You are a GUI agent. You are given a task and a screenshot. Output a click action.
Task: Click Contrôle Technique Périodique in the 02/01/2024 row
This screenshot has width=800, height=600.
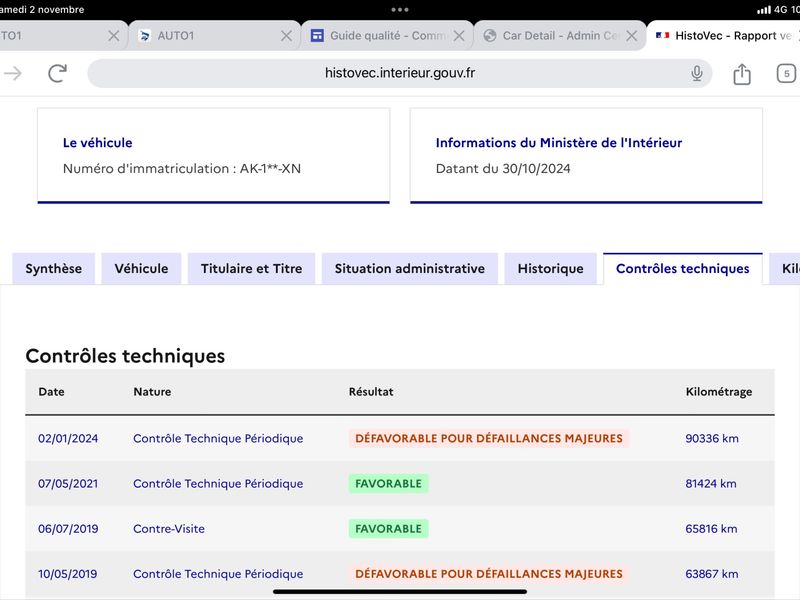click(218, 439)
